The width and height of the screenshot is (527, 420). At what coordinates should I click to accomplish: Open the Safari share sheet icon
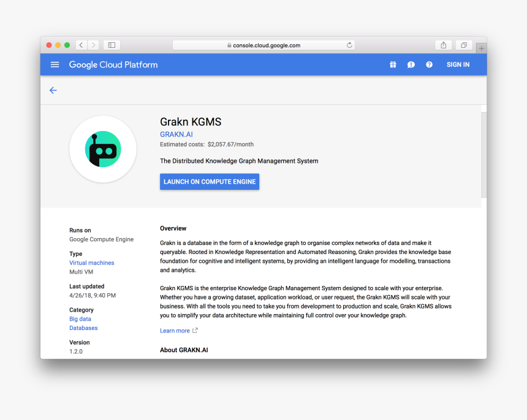tap(443, 45)
